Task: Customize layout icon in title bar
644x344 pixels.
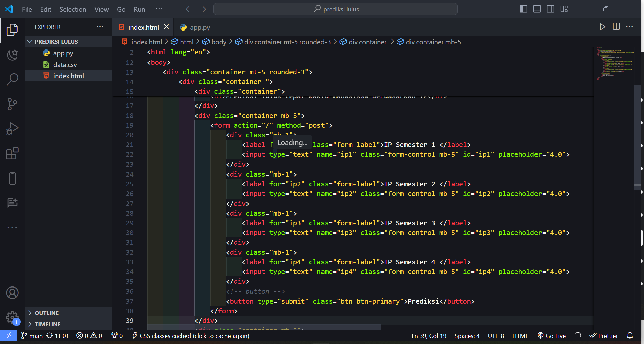Action: click(564, 9)
